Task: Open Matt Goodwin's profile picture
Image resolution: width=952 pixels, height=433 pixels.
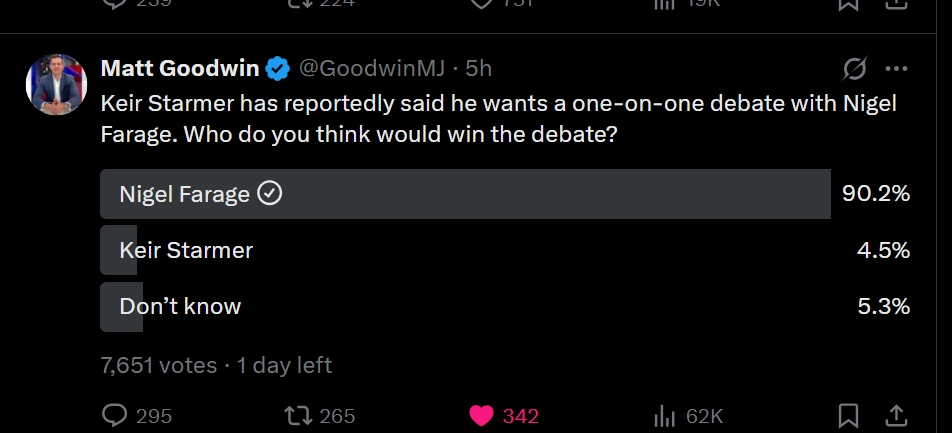Action: click(56, 84)
